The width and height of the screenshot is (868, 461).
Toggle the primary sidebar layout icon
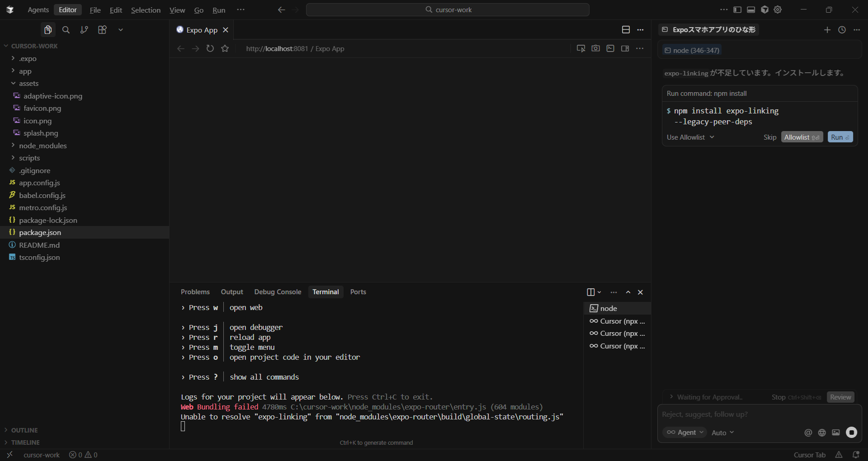point(737,9)
